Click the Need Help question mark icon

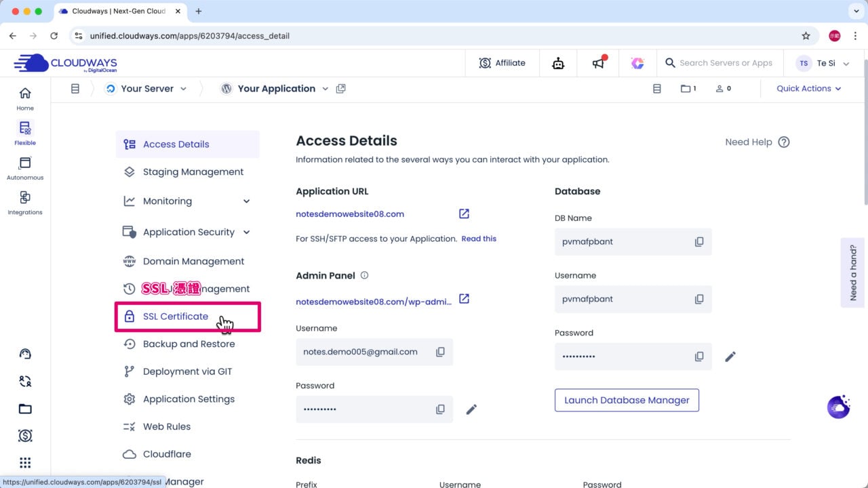click(x=783, y=142)
